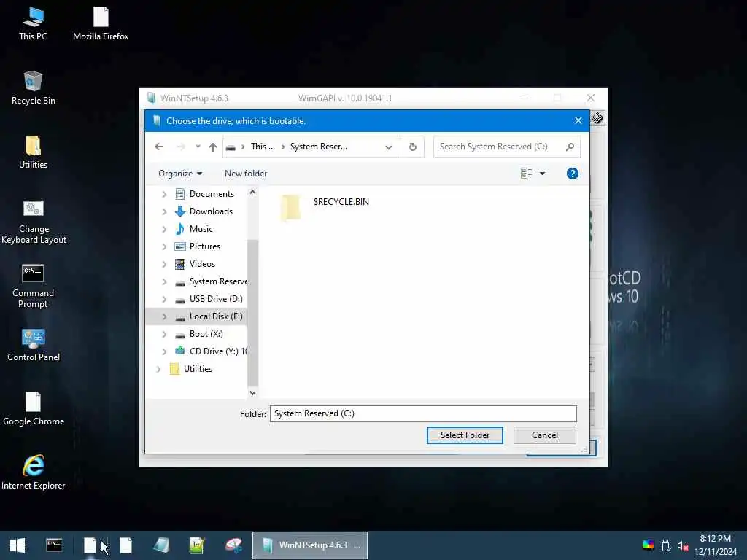
Task: Click the green notepad taskbar icon
Action: pyautogui.click(x=197, y=545)
